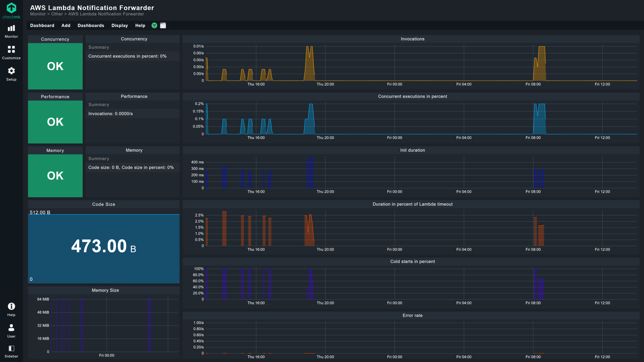Click 'Invocations: 0.0000/s' summary text
Image resolution: width=644 pixels, height=362 pixels.
(x=110, y=114)
